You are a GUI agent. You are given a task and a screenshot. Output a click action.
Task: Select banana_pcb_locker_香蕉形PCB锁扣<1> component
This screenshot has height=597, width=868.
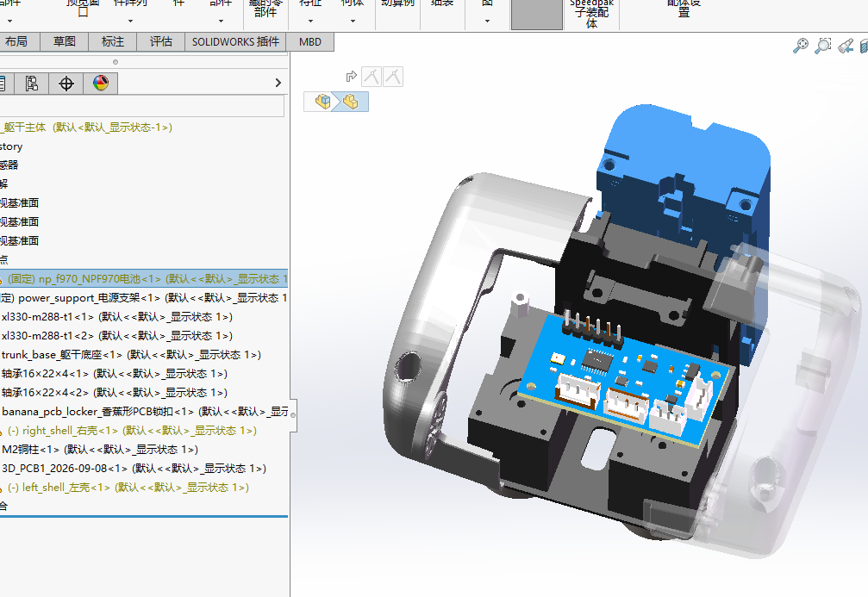coord(144,412)
